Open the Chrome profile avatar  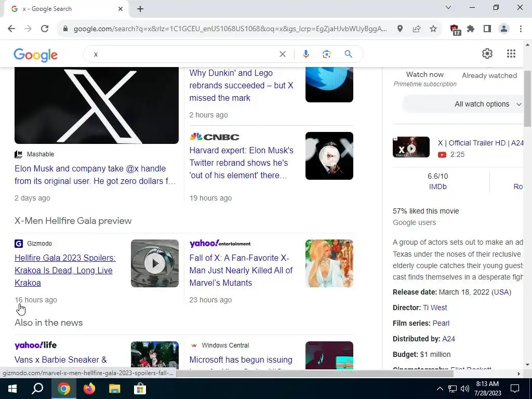[x=504, y=29]
